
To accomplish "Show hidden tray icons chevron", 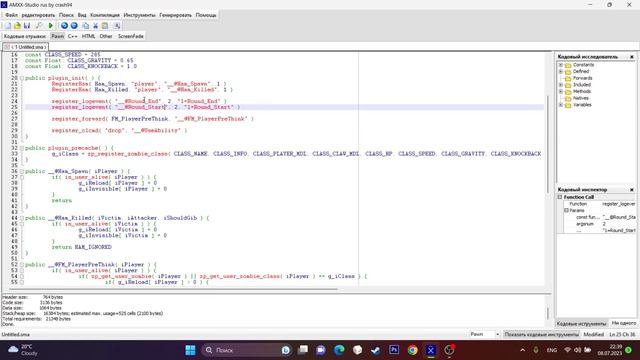I will [522, 350].
